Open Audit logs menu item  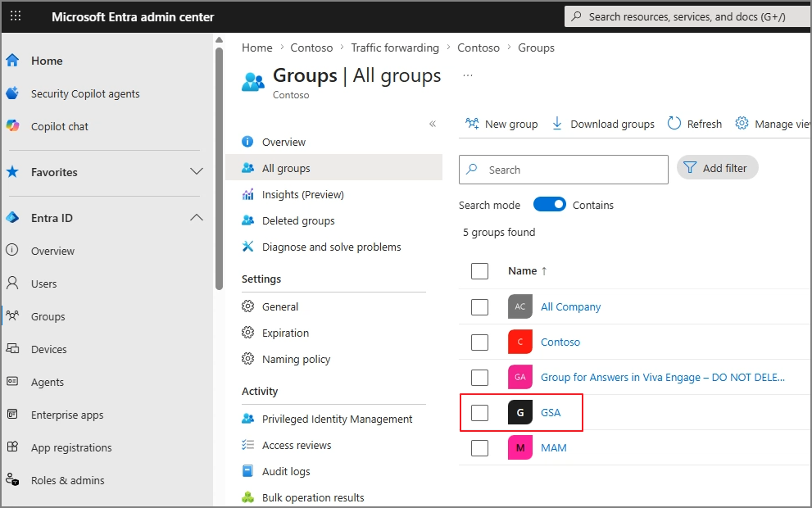(286, 471)
